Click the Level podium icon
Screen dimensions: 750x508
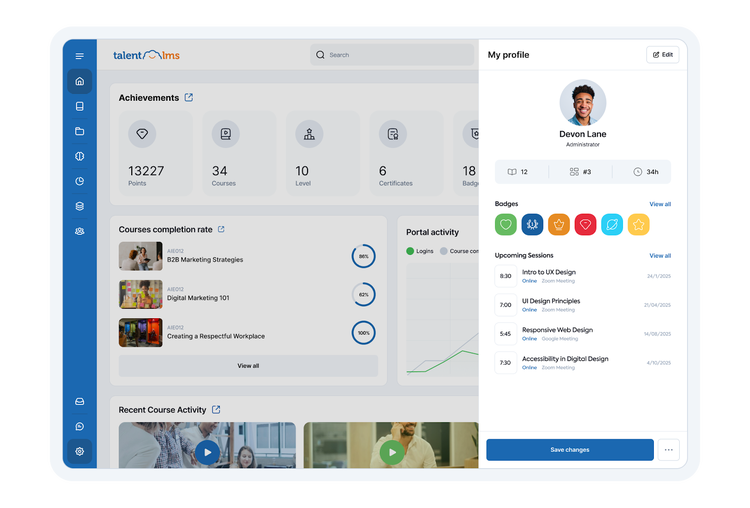tap(309, 134)
